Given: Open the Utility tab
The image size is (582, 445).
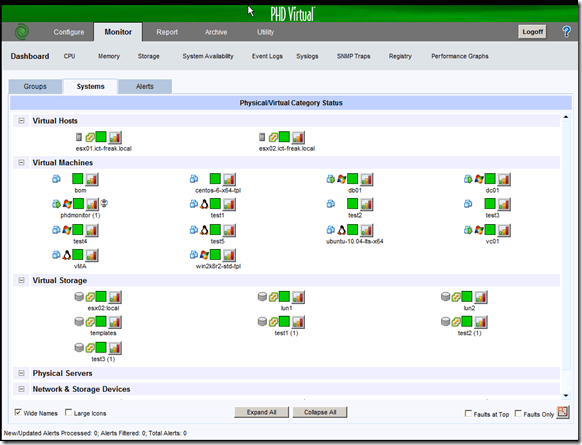Looking at the screenshot, I should click(x=265, y=32).
